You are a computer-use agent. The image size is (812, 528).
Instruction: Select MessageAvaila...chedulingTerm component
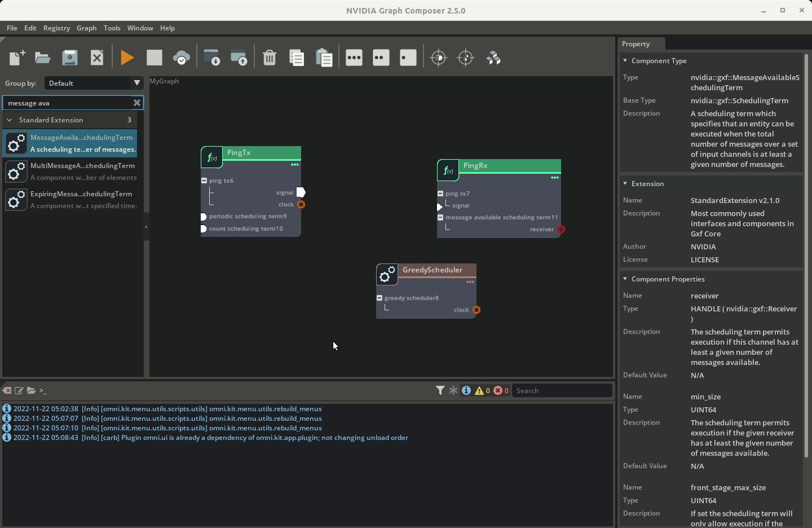tap(70, 143)
